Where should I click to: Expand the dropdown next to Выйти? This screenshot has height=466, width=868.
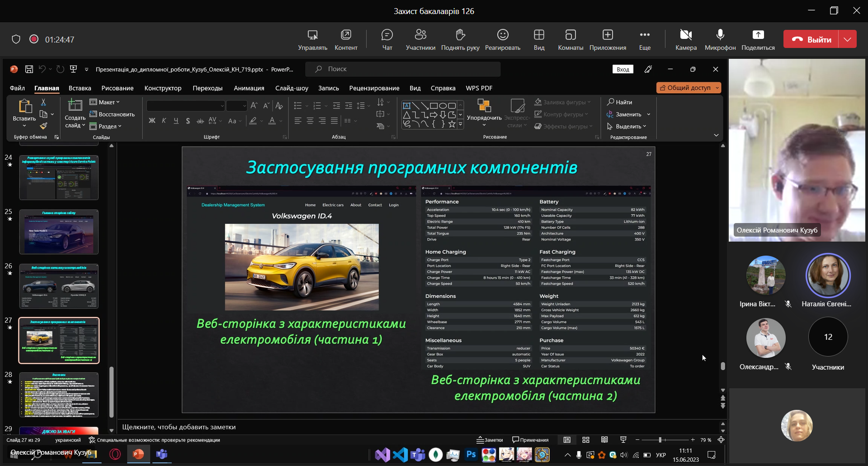(x=847, y=39)
